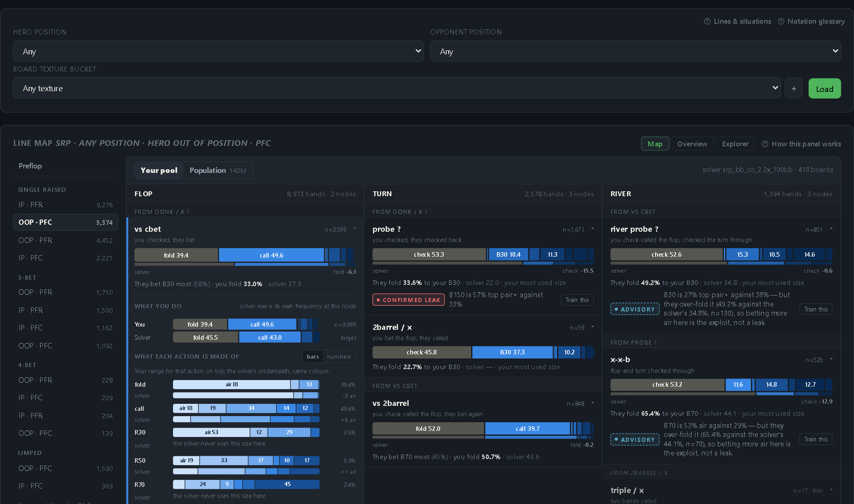854x504 pixels.
Task: Expand the river probe ? node arrow
Action: coord(832,229)
